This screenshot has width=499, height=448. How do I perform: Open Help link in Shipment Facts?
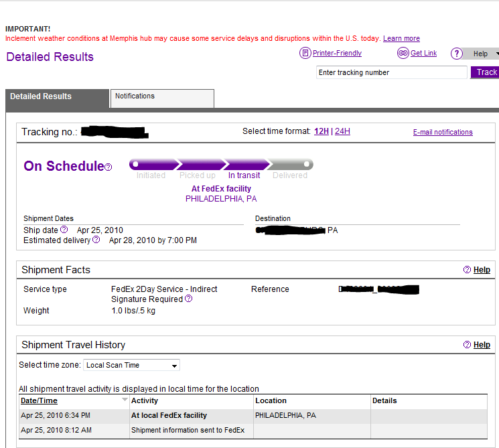pos(482,270)
